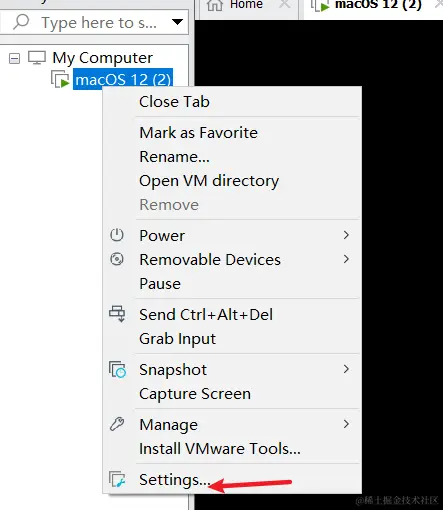The image size is (443, 510).
Task: Click the Send Ctrl+Alt+Del keyboard icon
Action: (x=117, y=314)
